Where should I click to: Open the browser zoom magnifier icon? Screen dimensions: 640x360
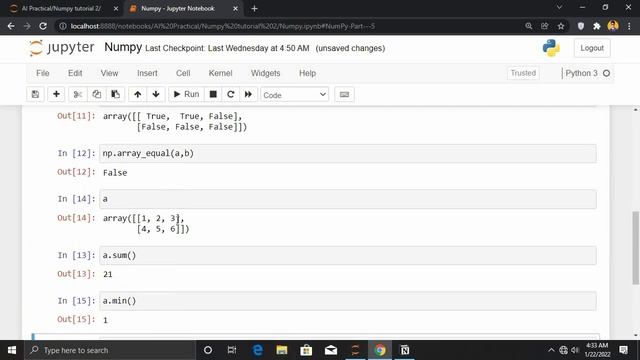[x=529, y=26]
